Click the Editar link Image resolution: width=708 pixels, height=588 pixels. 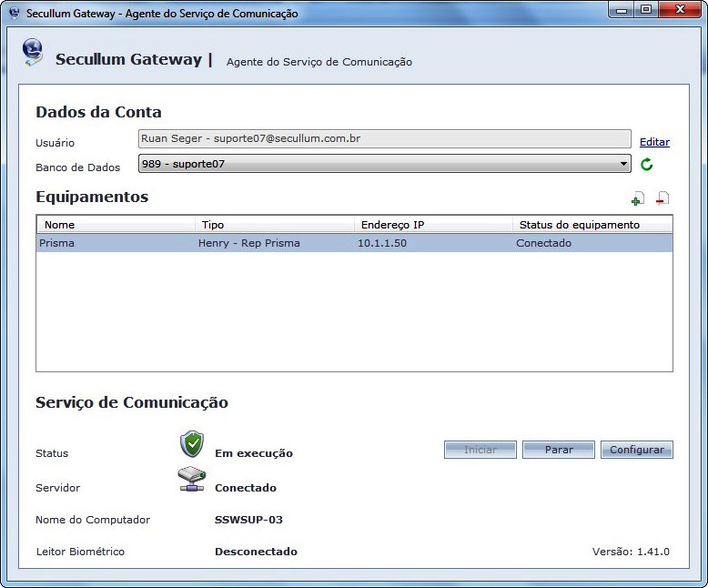[x=654, y=142]
